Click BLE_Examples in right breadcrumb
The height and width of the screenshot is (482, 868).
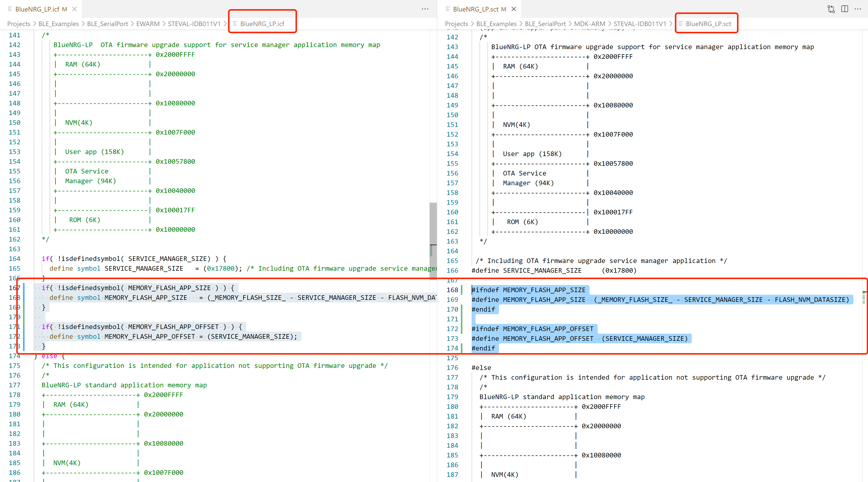[x=496, y=24]
